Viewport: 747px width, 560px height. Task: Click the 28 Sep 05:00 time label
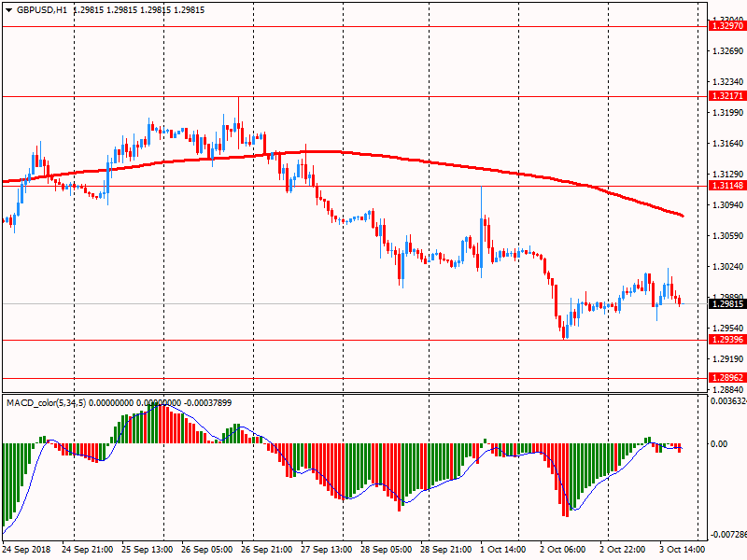386,550
